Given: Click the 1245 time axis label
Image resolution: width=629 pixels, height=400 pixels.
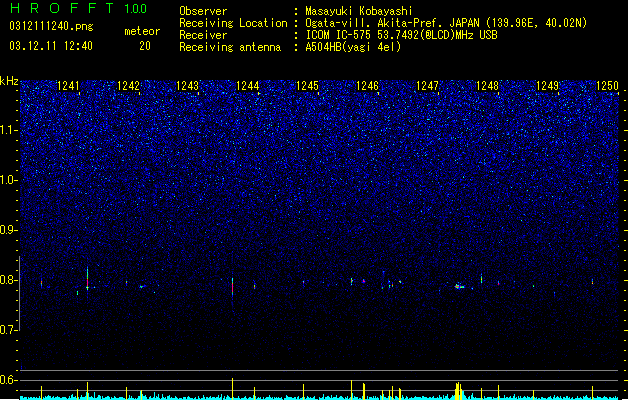Looking at the screenshot, I should 307,86.
